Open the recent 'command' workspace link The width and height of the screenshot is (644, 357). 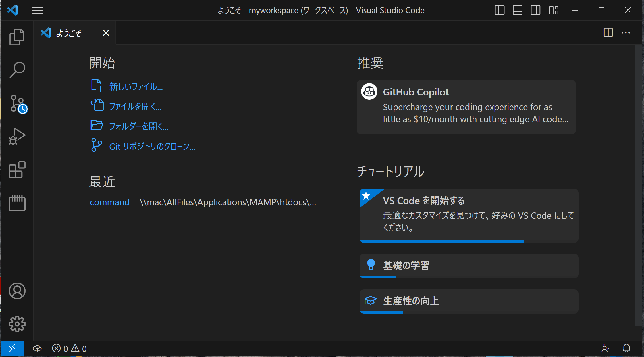click(x=109, y=202)
